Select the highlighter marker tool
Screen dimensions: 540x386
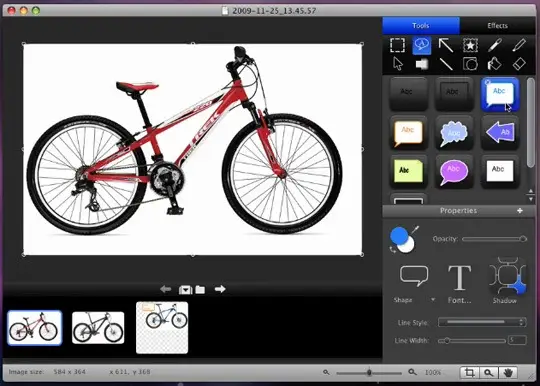click(x=495, y=45)
